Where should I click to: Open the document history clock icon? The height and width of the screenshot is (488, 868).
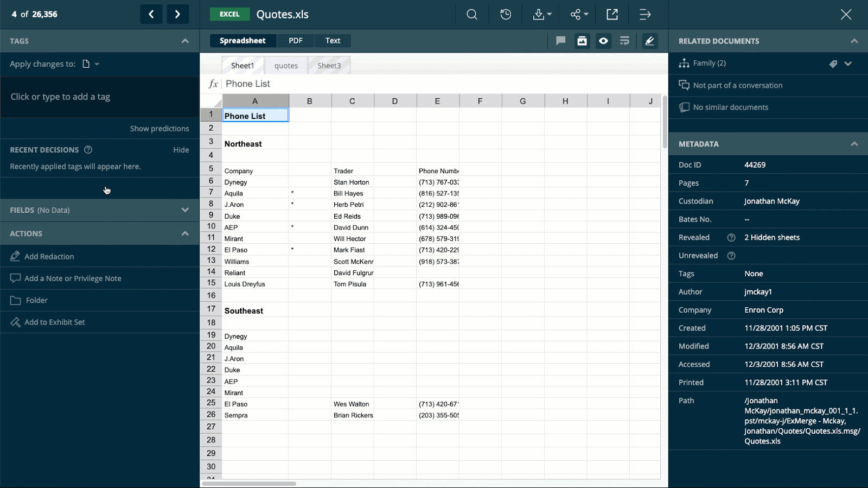506,15
